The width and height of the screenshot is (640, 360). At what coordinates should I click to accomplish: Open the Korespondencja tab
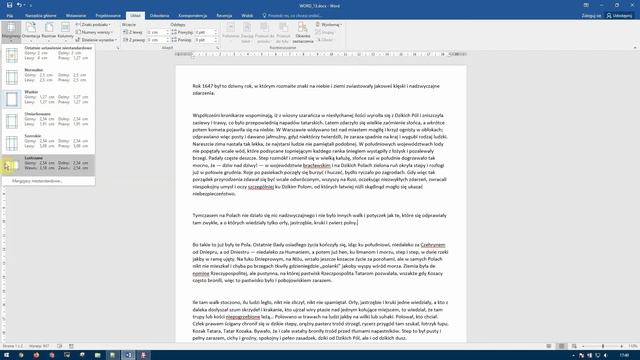point(193,16)
